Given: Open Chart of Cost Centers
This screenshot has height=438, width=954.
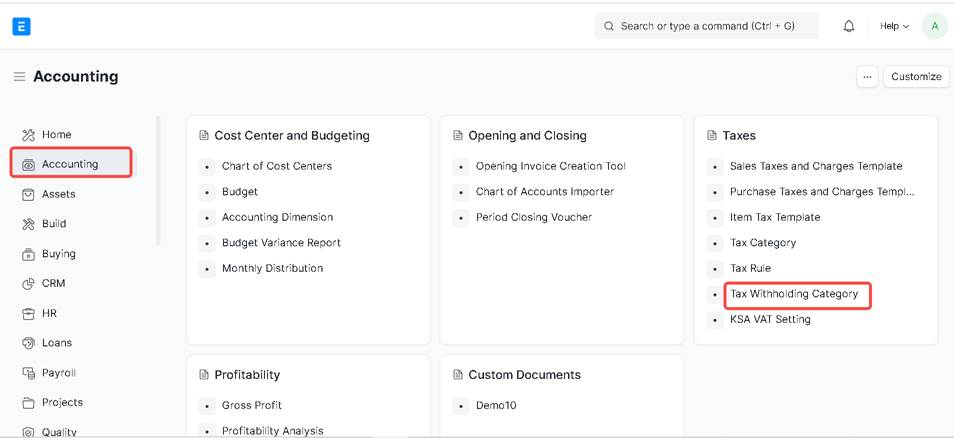Looking at the screenshot, I should pyautogui.click(x=277, y=166).
